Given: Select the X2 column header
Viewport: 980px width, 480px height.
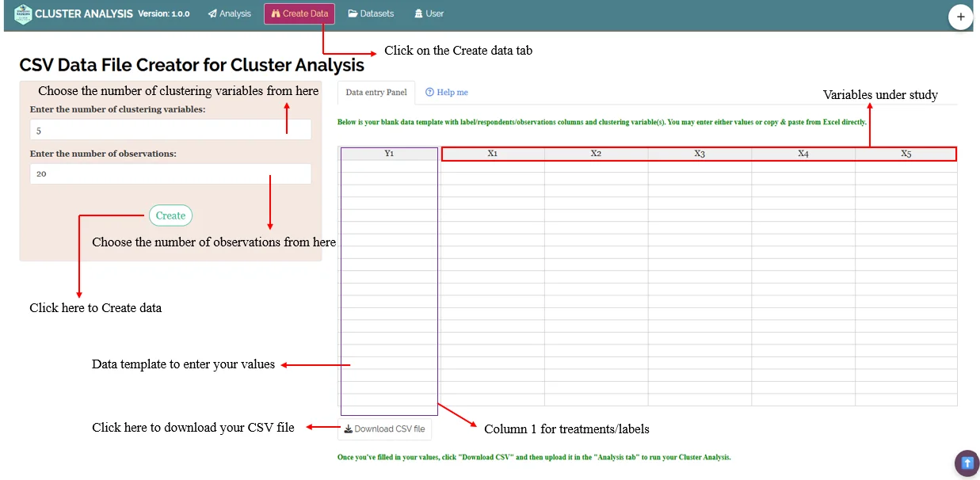Looking at the screenshot, I should 596,154.
